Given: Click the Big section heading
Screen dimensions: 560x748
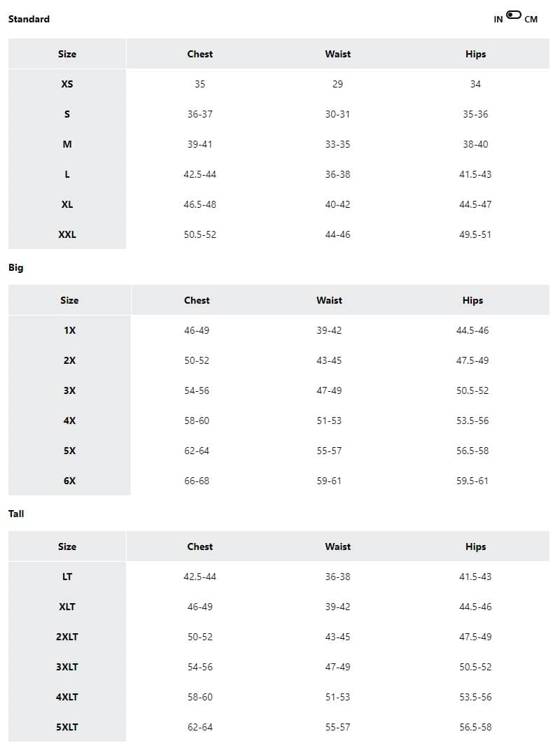Looking at the screenshot, I should pyautogui.click(x=15, y=267).
